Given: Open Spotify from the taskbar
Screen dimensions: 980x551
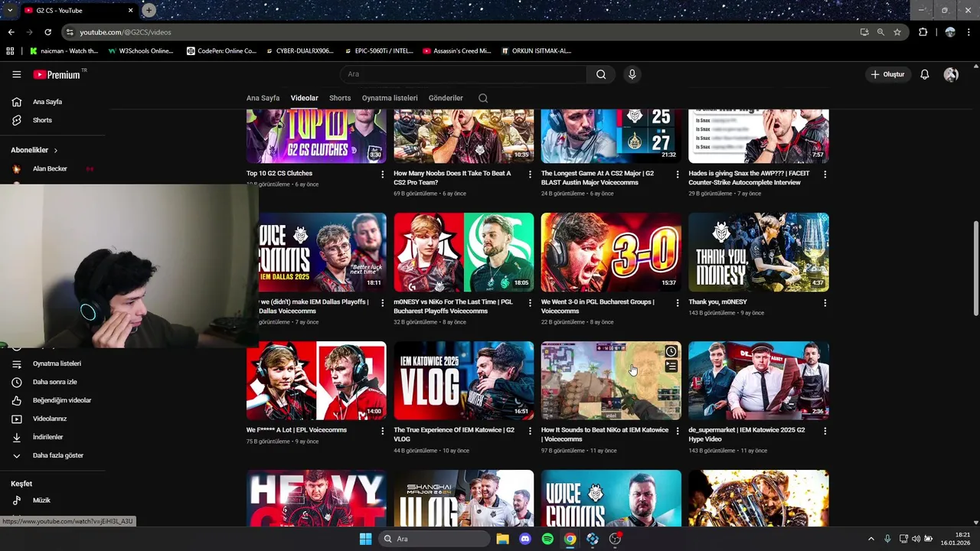Looking at the screenshot, I should pos(547,539).
